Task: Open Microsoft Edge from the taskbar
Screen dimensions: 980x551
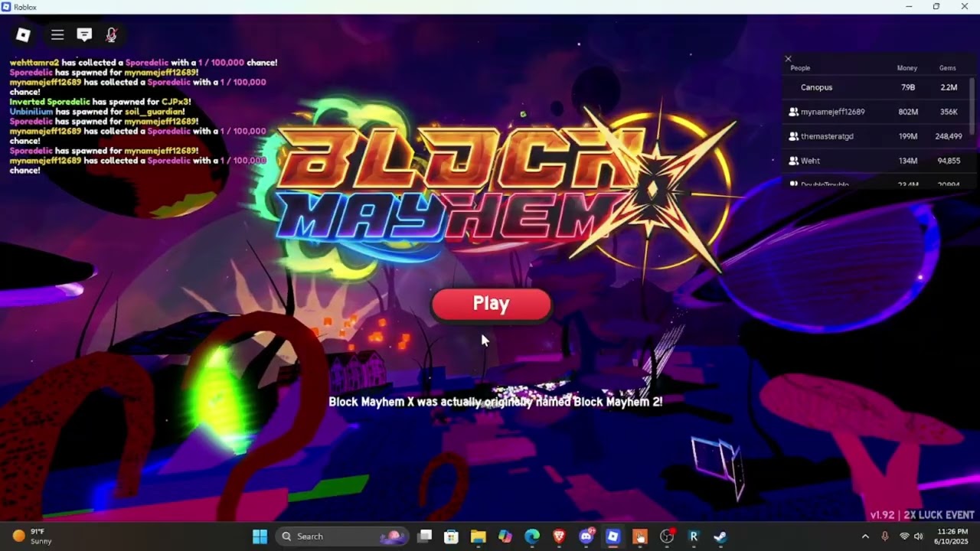Action: click(x=532, y=536)
